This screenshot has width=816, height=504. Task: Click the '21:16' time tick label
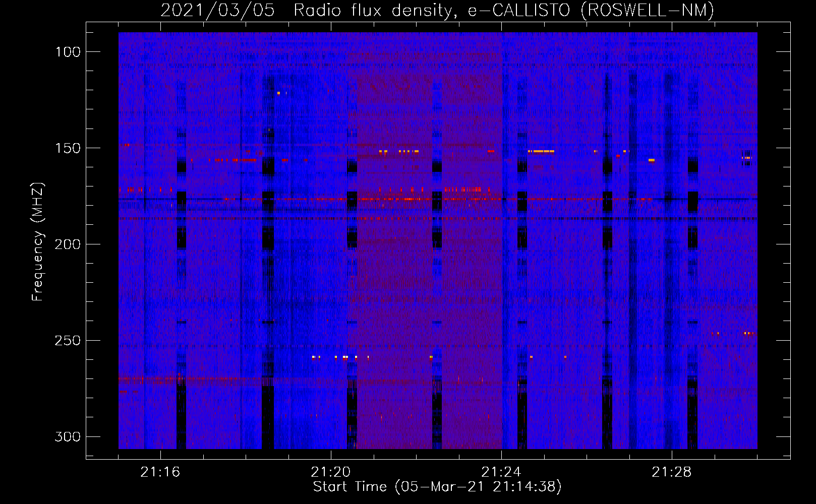point(160,472)
